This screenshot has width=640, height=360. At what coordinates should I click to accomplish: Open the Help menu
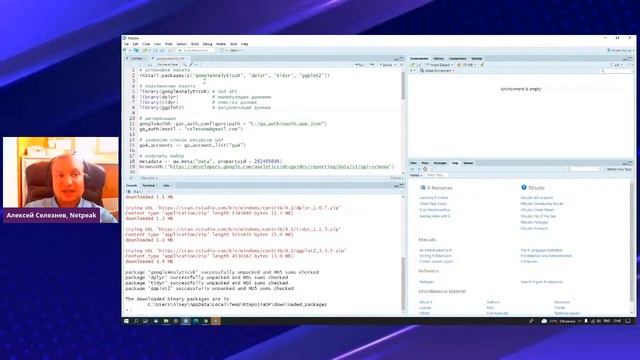244,44
